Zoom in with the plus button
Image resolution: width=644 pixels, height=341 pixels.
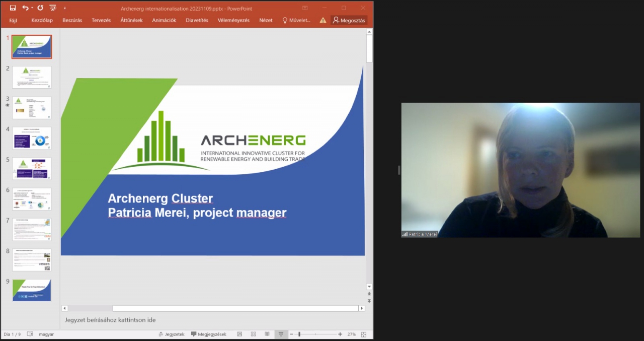coord(340,334)
